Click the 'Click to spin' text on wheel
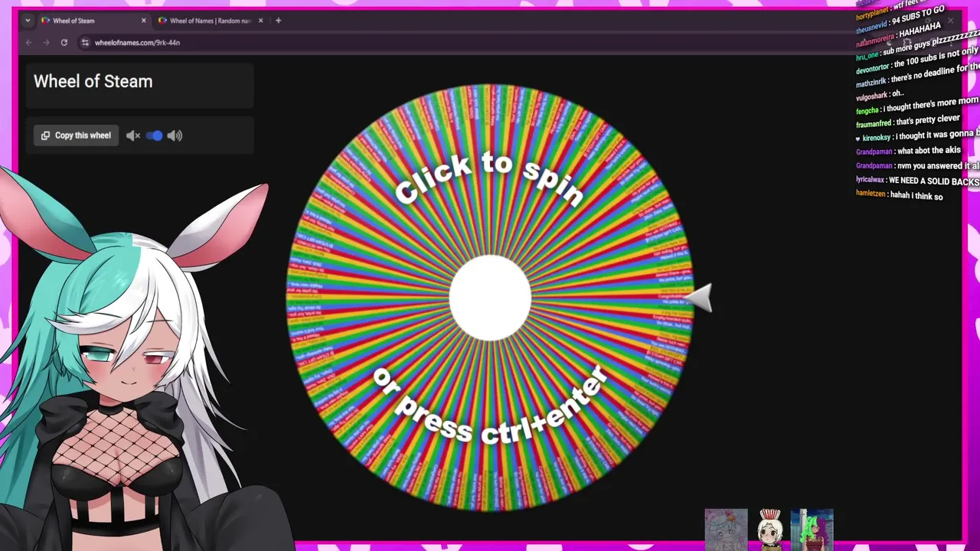 (490, 178)
